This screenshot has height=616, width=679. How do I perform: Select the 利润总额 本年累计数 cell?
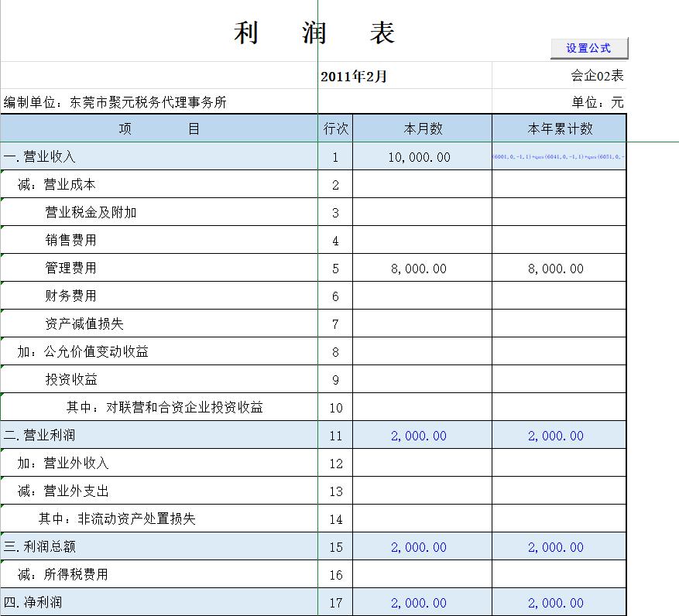point(558,546)
